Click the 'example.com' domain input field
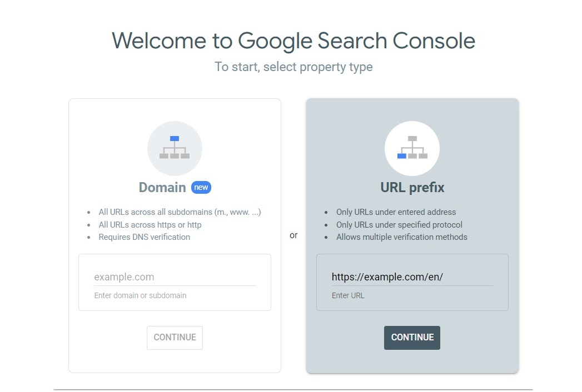Image resolution: width=582 pixels, height=392 pixels. pyautogui.click(x=175, y=277)
